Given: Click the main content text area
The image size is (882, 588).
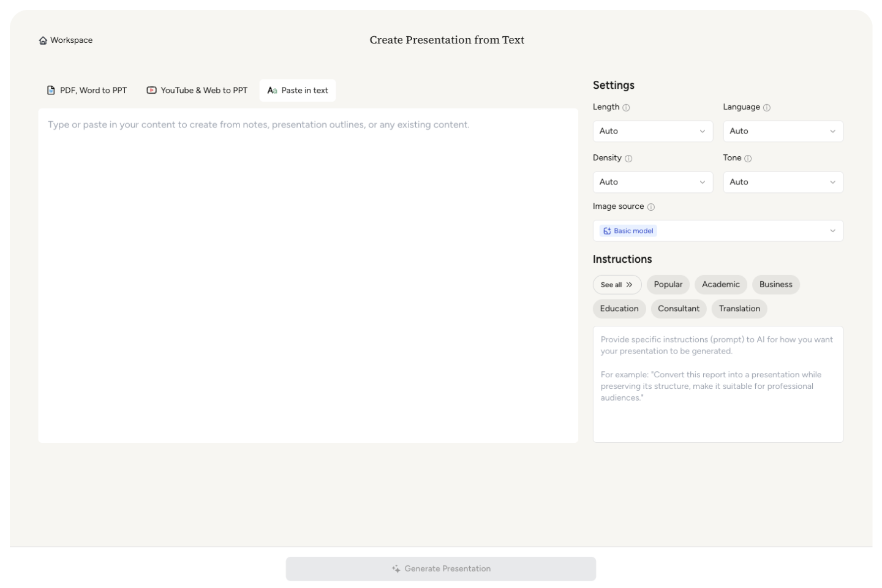Looking at the screenshot, I should point(308,276).
